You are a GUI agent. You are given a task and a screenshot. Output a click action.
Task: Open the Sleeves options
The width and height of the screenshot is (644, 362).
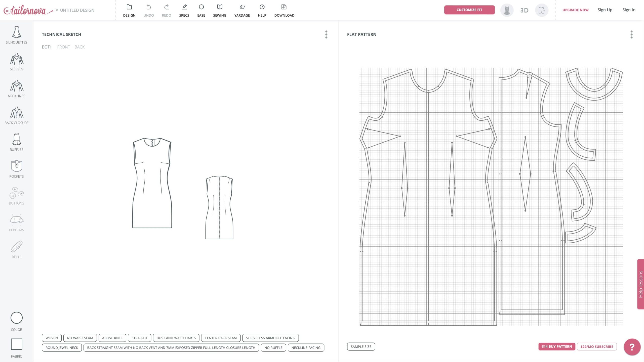(16, 62)
